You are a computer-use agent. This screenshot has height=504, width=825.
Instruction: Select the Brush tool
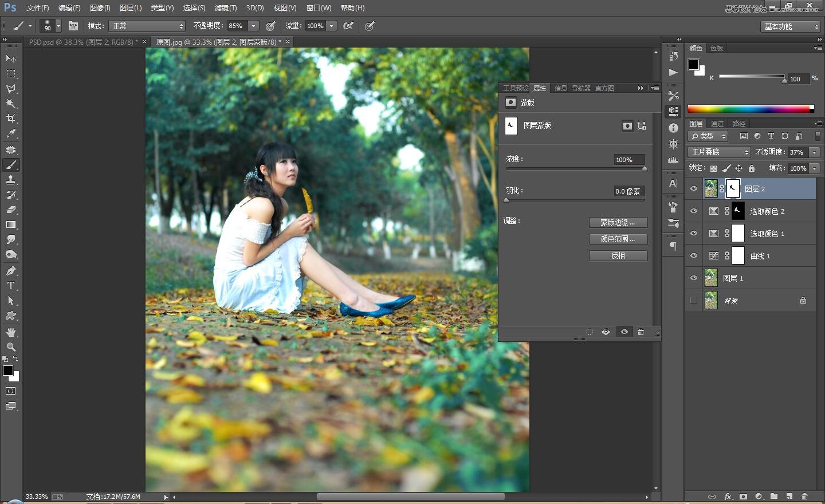coord(11,165)
